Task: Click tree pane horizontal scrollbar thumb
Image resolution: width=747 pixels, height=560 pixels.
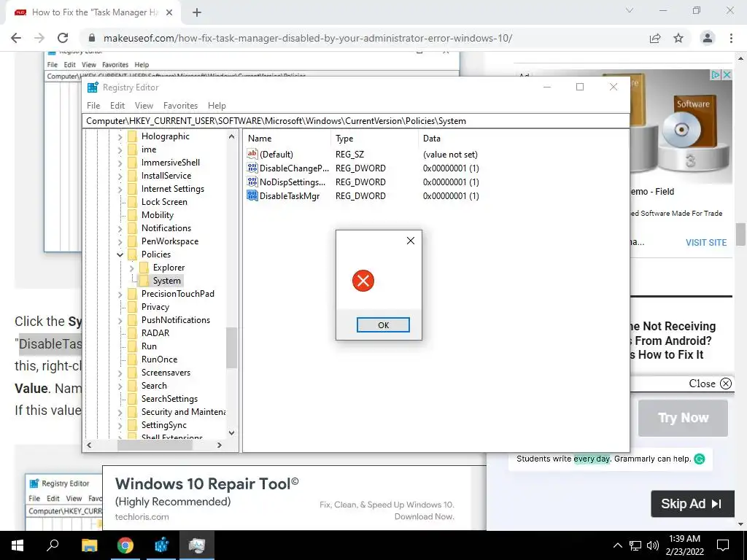Action: [155, 445]
